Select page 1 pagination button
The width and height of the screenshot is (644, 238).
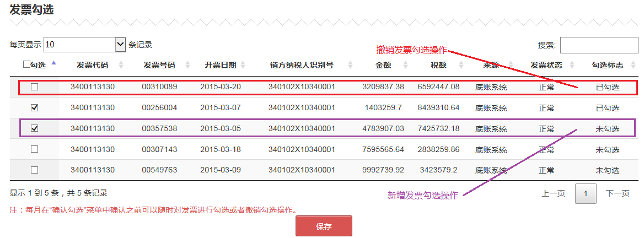pyautogui.click(x=586, y=194)
